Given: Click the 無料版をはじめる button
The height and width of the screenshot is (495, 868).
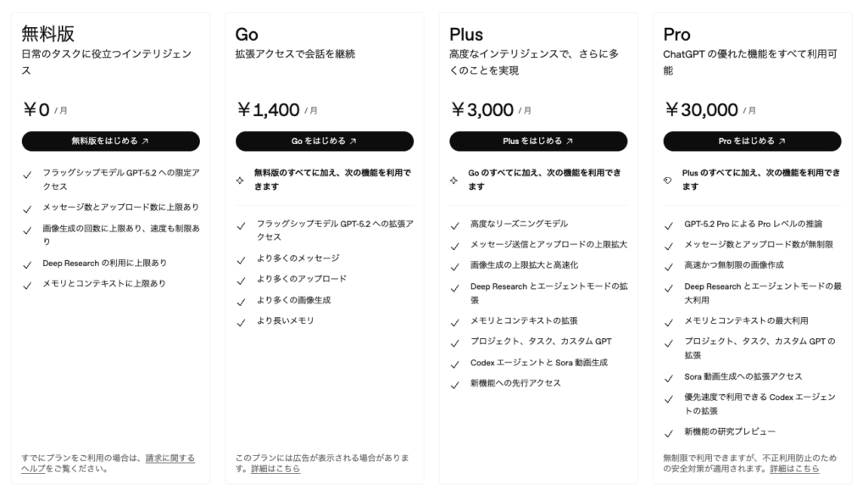Looking at the screenshot, I should pos(110,142).
